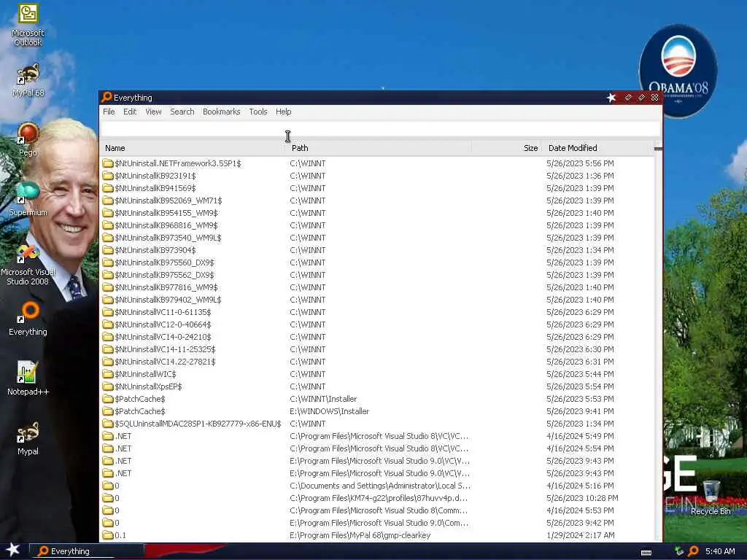The height and width of the screenshot is (560, 747).
Task: Click the Everything search input field
Action: coord(380,128)
